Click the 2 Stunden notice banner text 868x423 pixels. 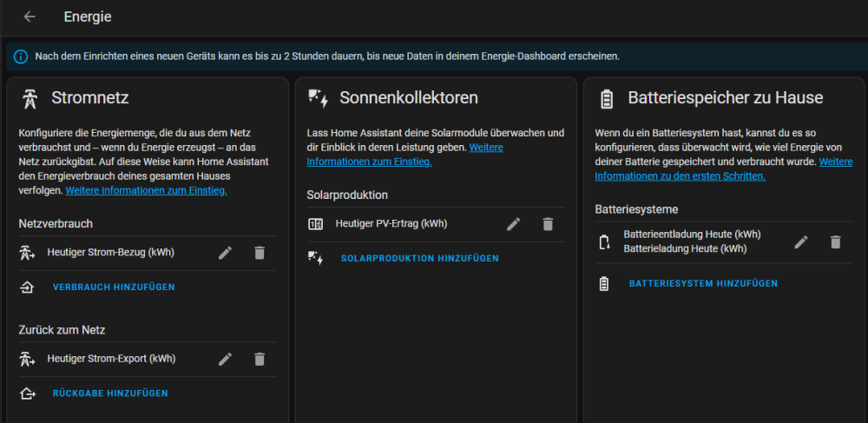[x=327, y=56]
